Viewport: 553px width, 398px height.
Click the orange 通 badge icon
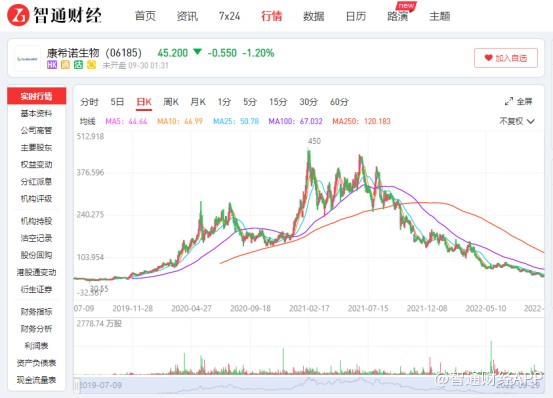(65, 65)
